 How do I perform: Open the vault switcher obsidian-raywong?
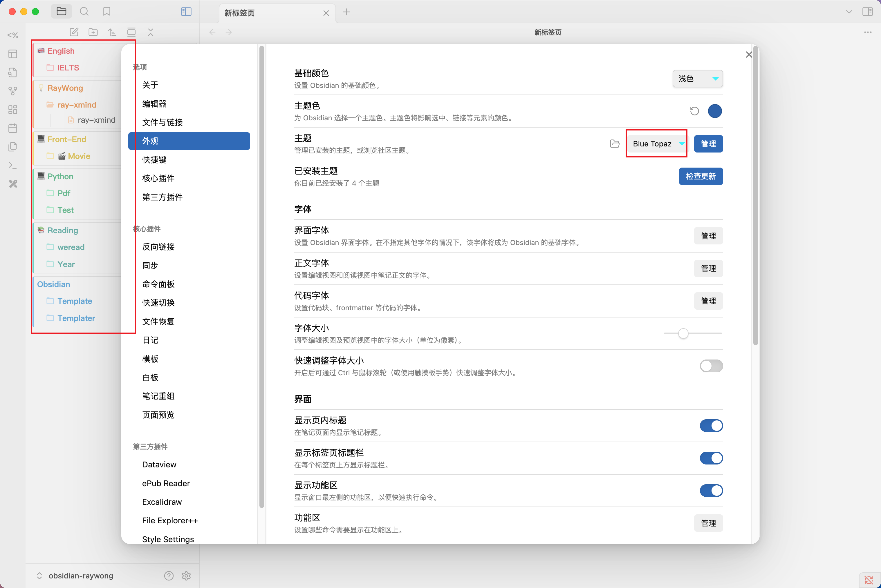click(x=75, y=576)
